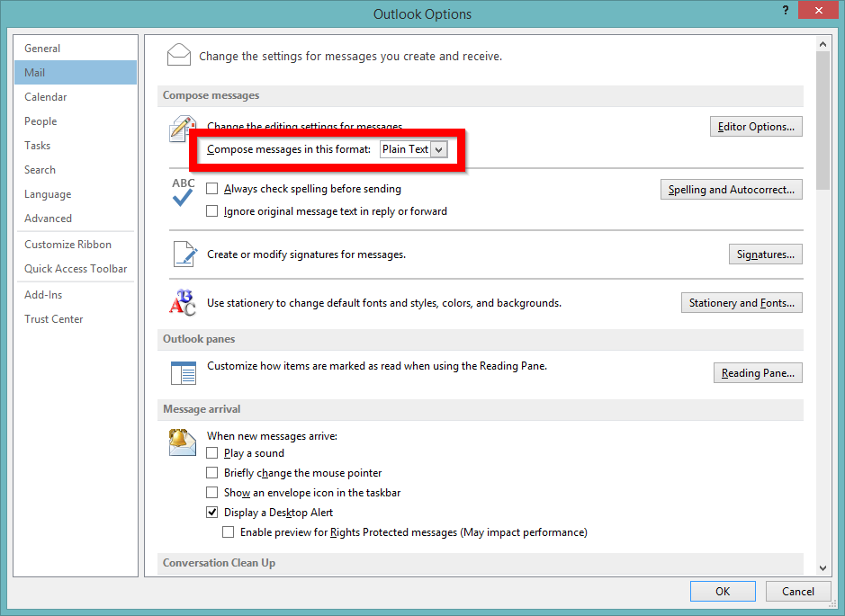Tick Ignore original message text in reply
This screenshot has width=845, height=616.
[212, 211]
